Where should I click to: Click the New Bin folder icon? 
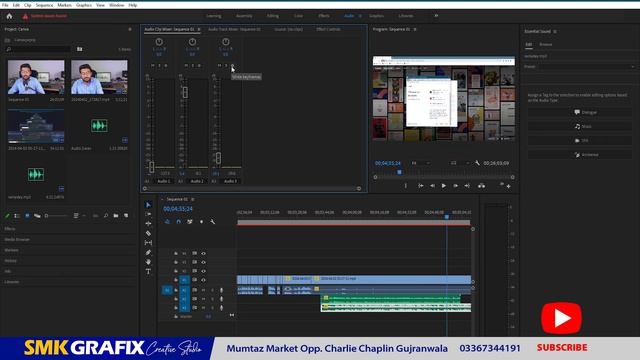point(116,216)
